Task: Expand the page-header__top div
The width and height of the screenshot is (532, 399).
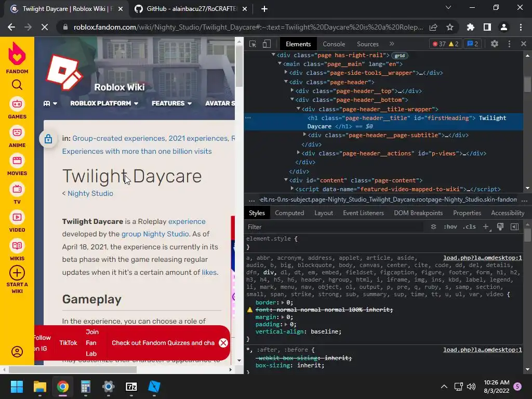Action: pyautogui.click(x=292, y=90)
